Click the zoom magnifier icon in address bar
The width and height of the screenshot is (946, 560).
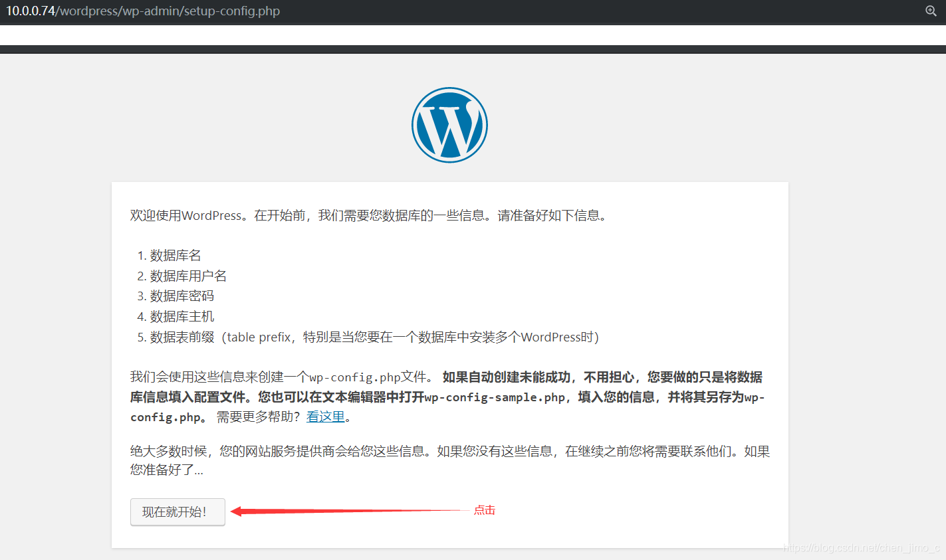pos(931,11)
